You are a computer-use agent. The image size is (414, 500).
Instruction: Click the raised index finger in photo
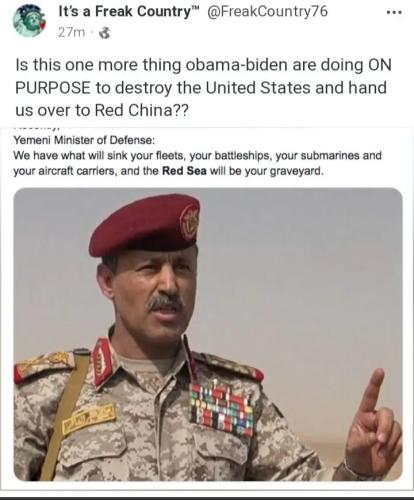372,391
